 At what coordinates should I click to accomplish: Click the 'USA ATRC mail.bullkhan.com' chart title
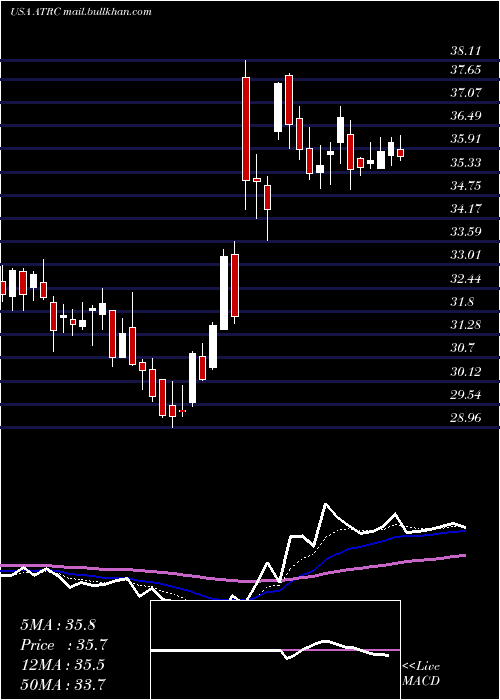pos(81,11)
